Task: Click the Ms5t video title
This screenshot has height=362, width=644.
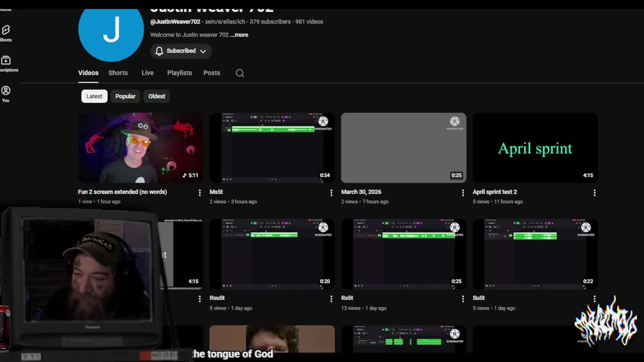Action: [x=216, y=192]
